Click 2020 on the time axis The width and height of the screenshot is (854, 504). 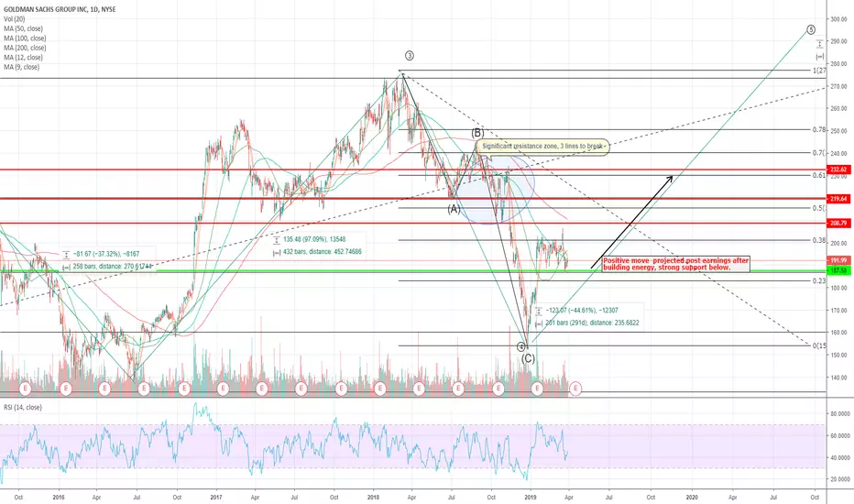[x=692, y=498]
